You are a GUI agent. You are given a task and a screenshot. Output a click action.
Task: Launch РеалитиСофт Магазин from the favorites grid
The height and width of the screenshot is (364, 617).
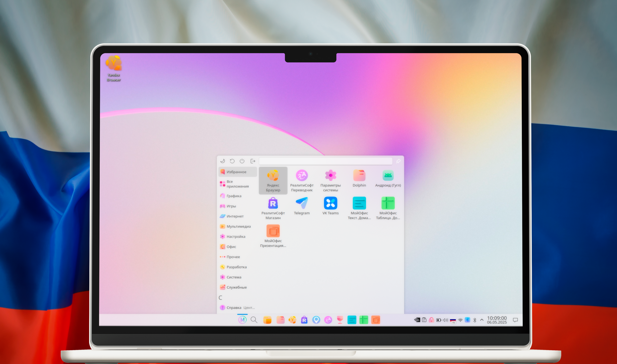pos(273,208)
